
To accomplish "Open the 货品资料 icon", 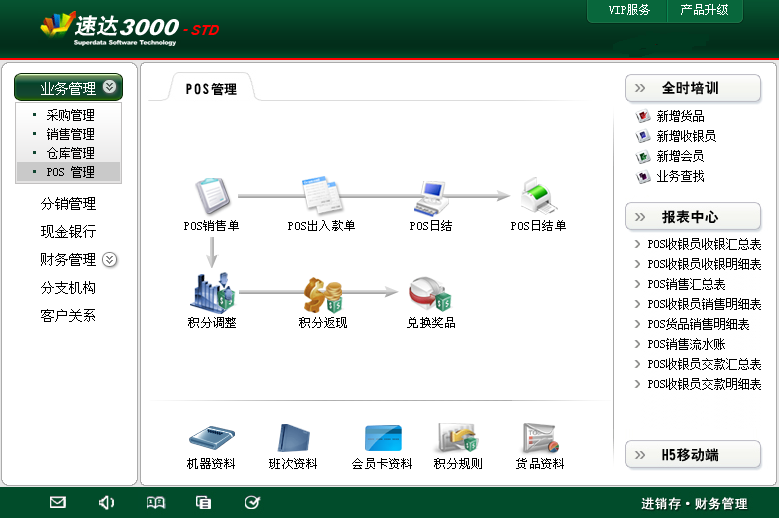I will click(x=541, y=438).
